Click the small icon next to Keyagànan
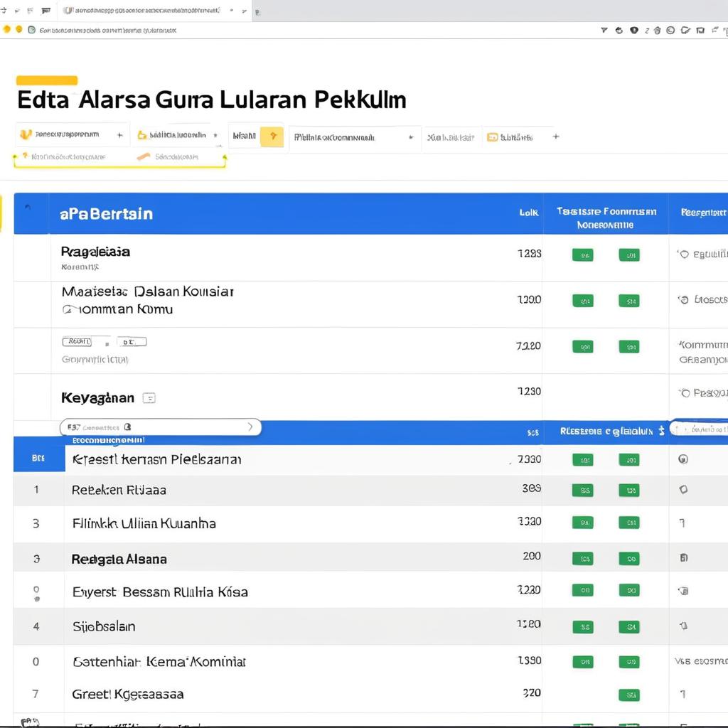This screenshot has height=728, width=728. (x=149, y=398)
